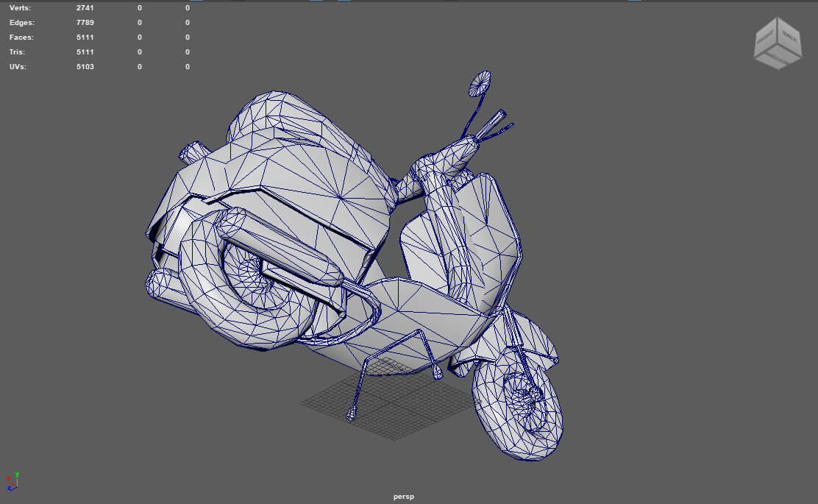The width and height of the screenshot is (818, 504).
Task: Click the Verts count 2741
Action: pos(85,8)
